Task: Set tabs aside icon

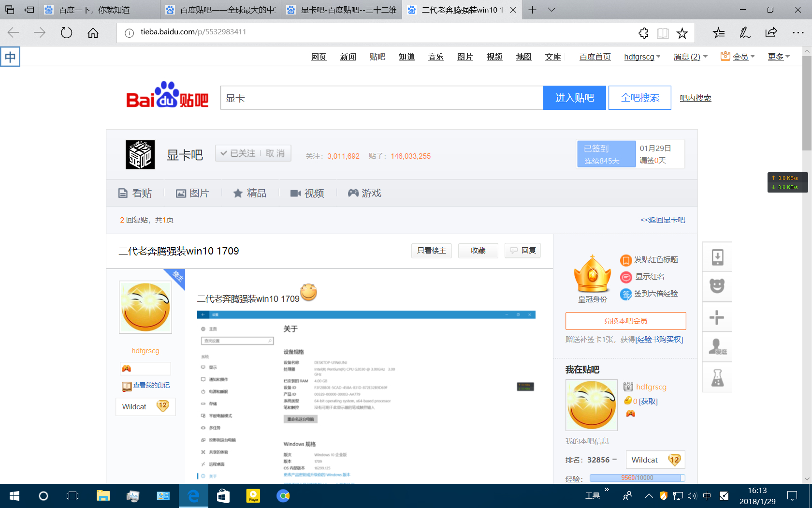Action: pyautogui.click(x=29, y=10)
